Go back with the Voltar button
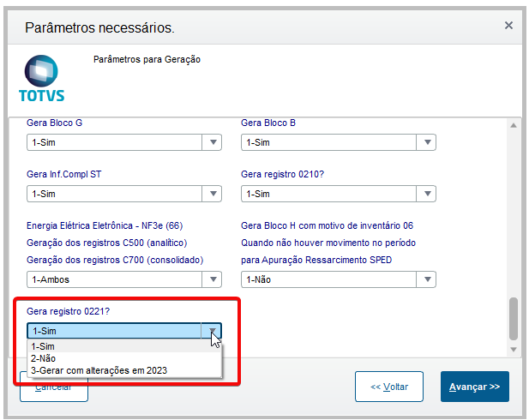Viewport: 529px width, 420px height. [389, 387]
